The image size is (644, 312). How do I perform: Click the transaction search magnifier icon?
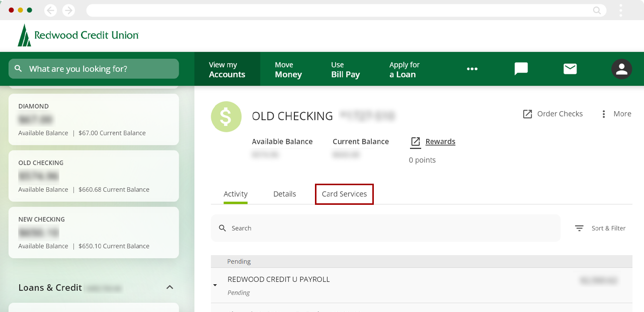(x=222, y=228)
